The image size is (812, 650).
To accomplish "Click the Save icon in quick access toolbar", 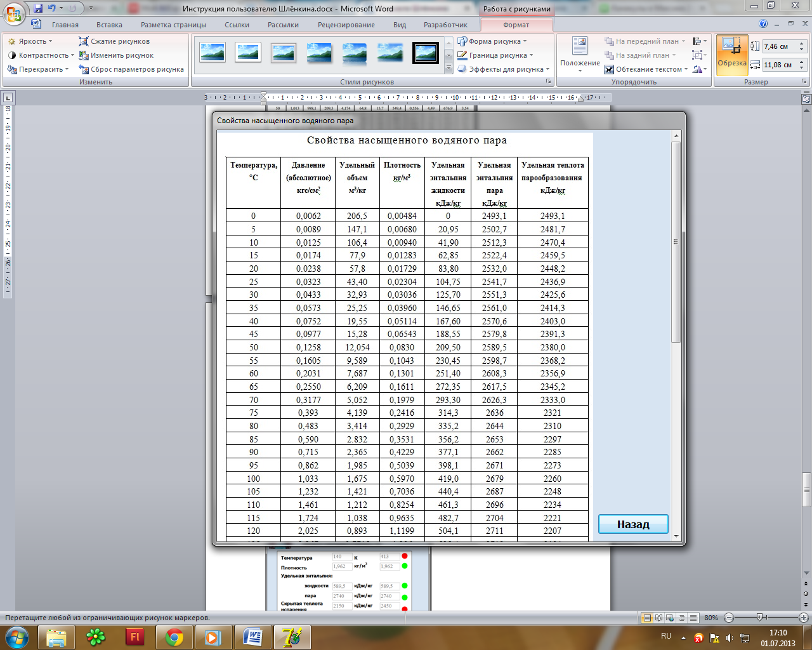I will [x=39, y=8].
